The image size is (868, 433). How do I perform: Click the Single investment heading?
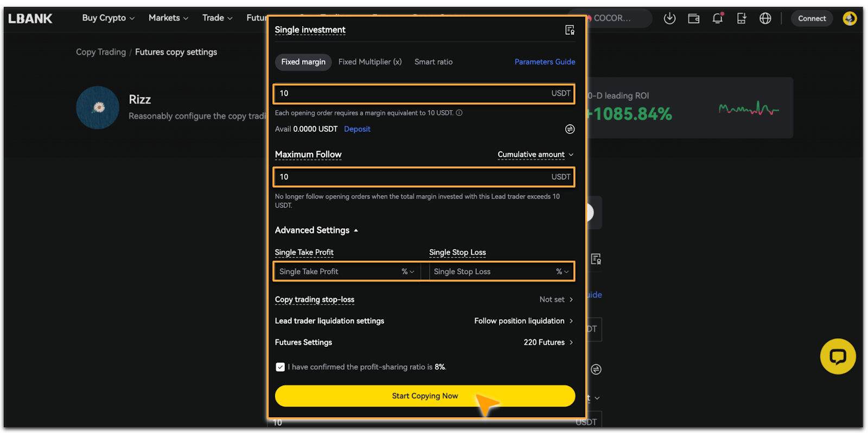pyautogui.click(x=310, y=30)
